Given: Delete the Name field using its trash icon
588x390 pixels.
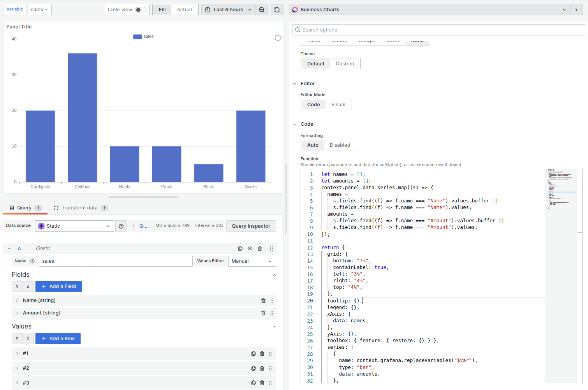Looking at the screenshot, I should pyautogui.click(x=263, y=300).
